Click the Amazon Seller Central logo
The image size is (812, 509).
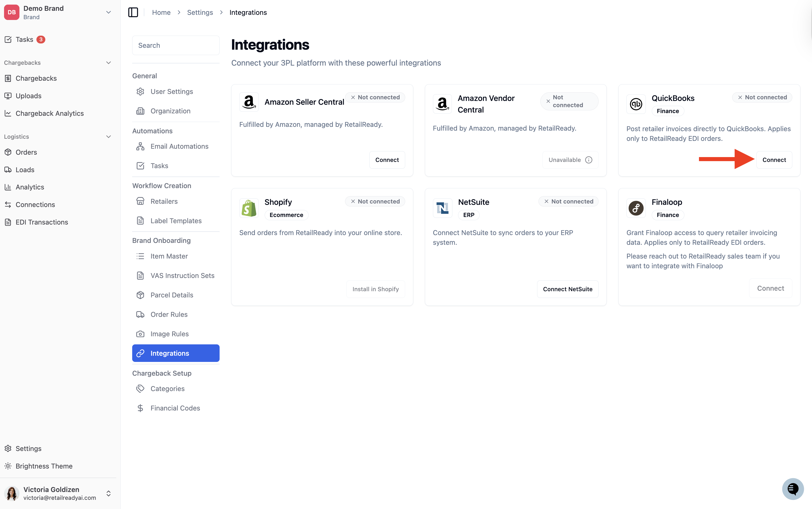[x=249, y=102]
